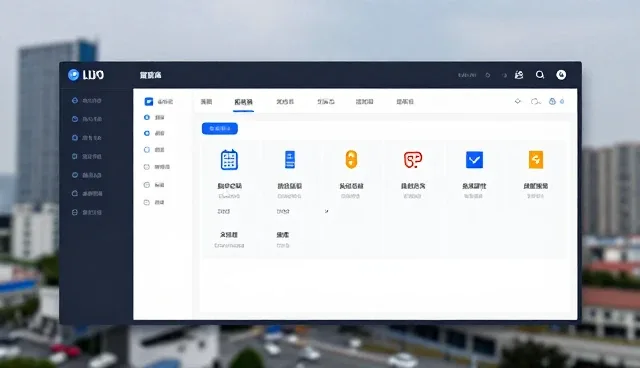The height and width of the screenshot is (368, 640).
Task: Select the bottom grey clock item in white sidebar
Action: pos(153,202)
